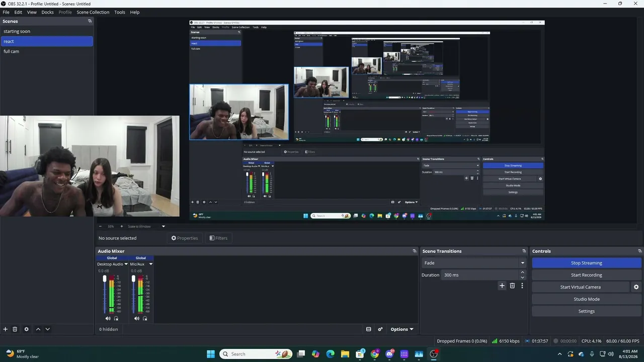Open the Help menu
The width and height of the screenshot is (644, 362).
135,12
